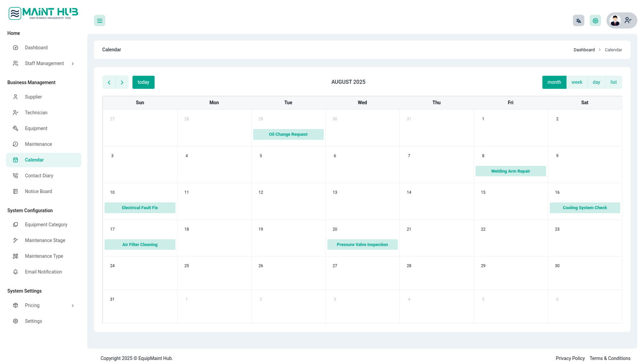
Task: Open the Welding Arm Repair event
Action: point(510,171)
